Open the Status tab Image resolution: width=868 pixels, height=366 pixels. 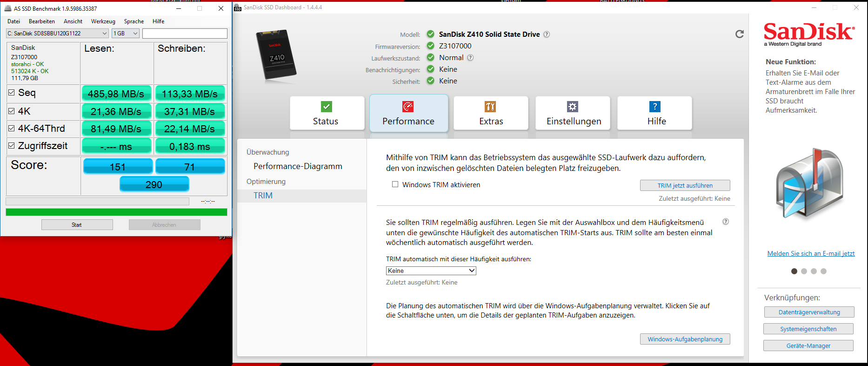click(327, 113)
